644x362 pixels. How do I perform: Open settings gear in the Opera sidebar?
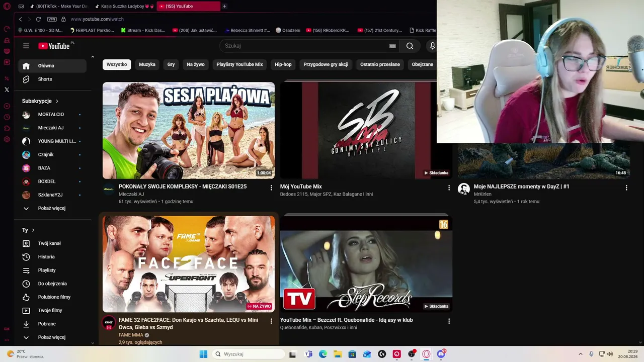tap(7, 139)
